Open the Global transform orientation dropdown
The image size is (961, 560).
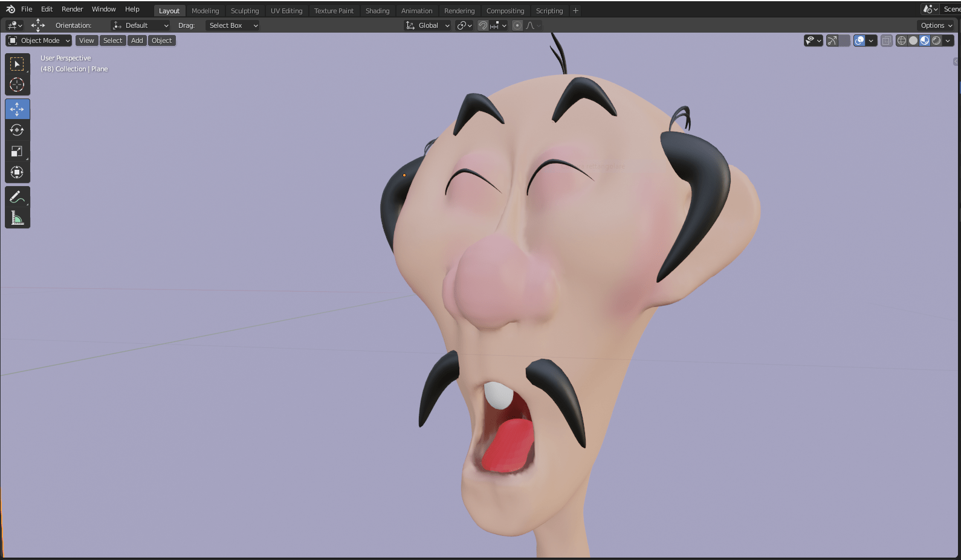coord(427,25)
